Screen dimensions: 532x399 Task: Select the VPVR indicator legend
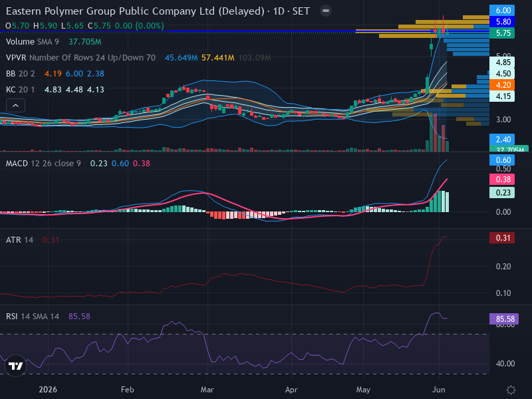pos(80,58)
